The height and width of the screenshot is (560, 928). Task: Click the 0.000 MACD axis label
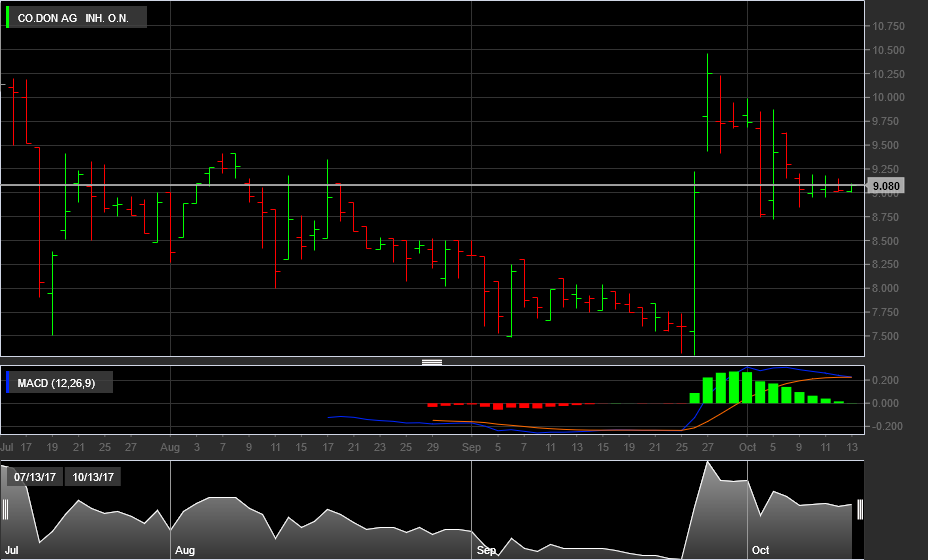click(886, 403)
